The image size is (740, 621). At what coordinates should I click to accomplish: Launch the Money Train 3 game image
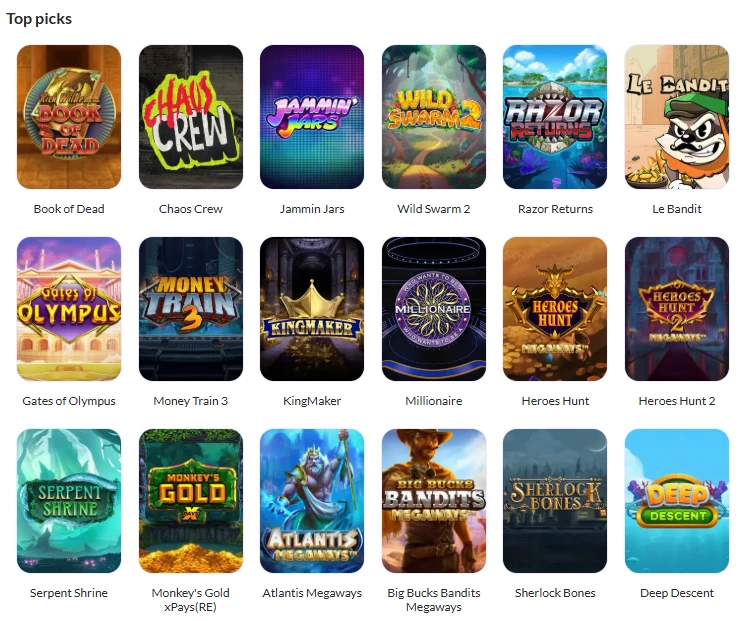(191, 309)
